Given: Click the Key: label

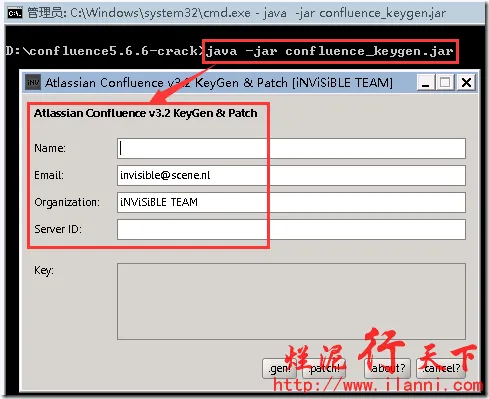Looking at the screenshot, I should tap(44, 270).
